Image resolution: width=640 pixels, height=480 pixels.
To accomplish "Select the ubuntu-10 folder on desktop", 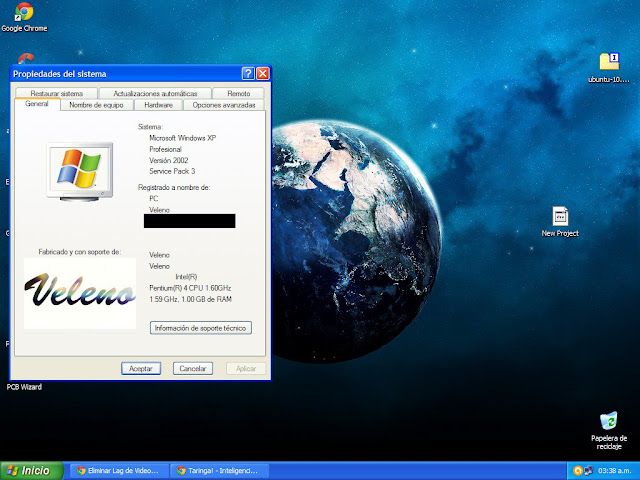I will (x=609, y=62).
